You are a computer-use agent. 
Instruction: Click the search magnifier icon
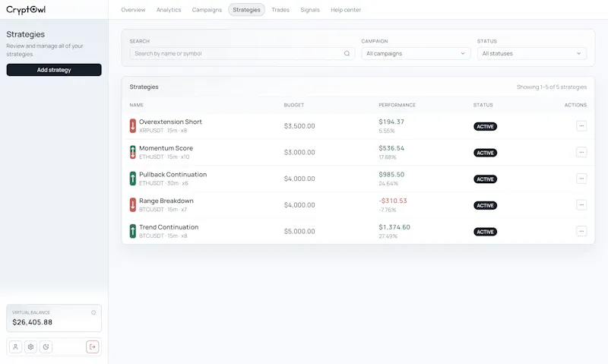(347, 53)
